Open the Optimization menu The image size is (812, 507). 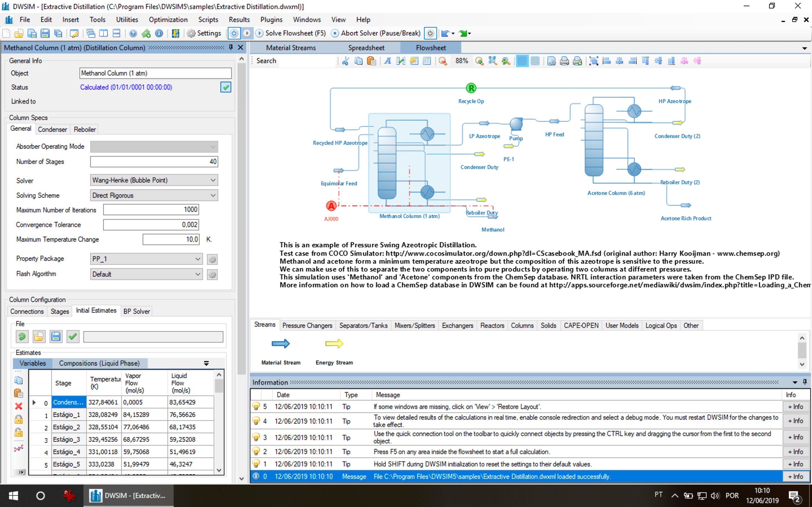168,19
